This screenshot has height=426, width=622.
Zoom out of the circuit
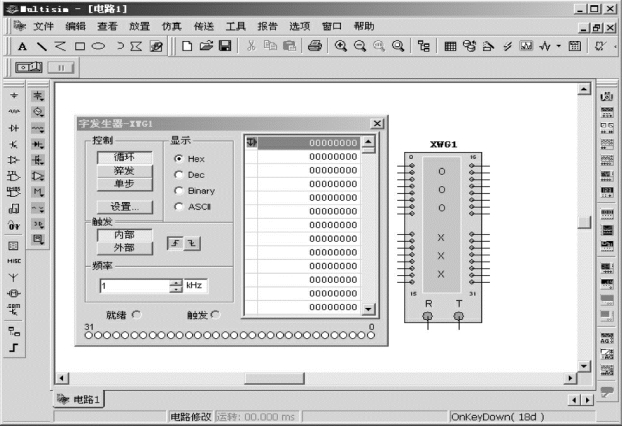[x=360, y=46]
